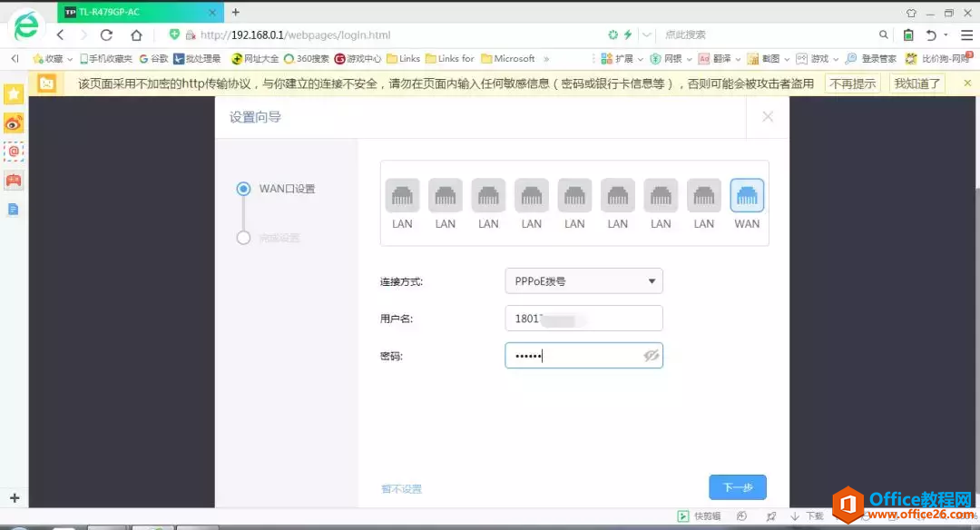This screenshot has height=530, width=980.
Task: Go to the browser home page
Action: point(136,35)
